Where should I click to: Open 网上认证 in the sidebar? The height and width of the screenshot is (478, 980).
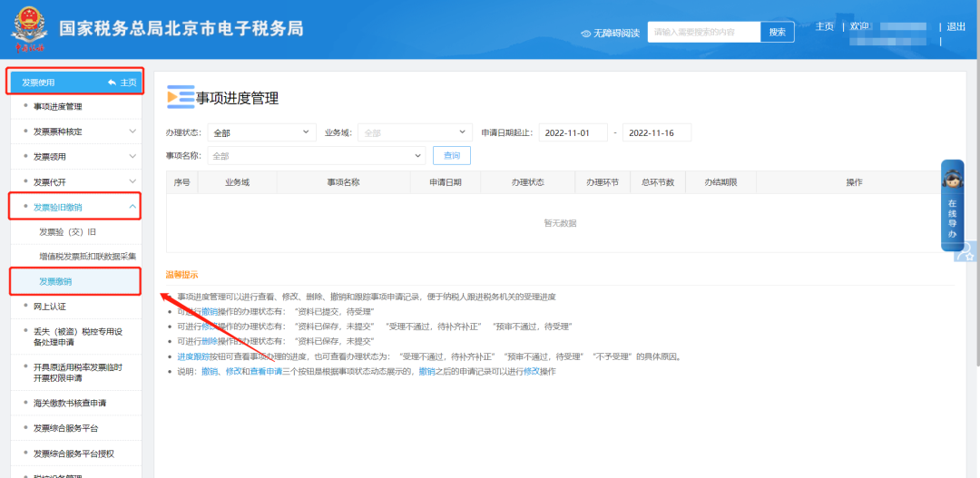click(49, 307)
